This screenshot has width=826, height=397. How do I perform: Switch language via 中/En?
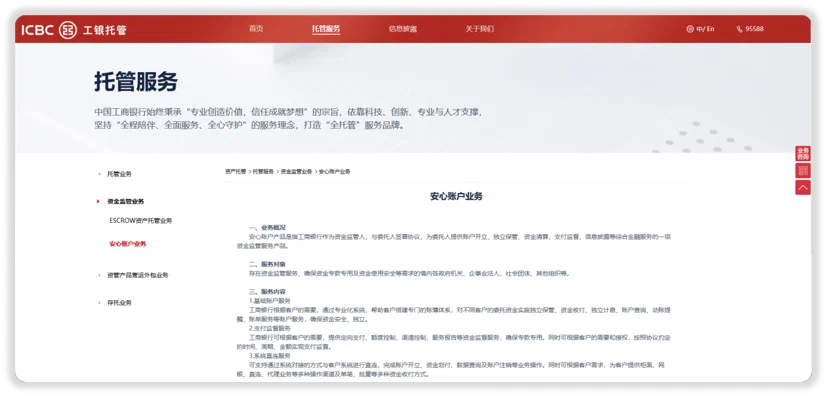click(x=705, y=29)
